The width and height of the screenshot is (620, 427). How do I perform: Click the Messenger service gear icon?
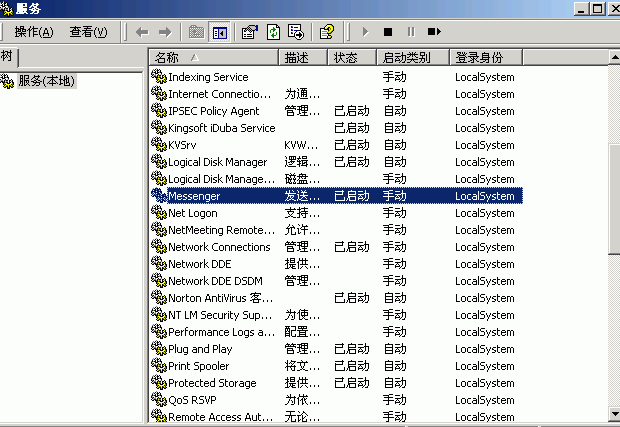click(159, 195)
